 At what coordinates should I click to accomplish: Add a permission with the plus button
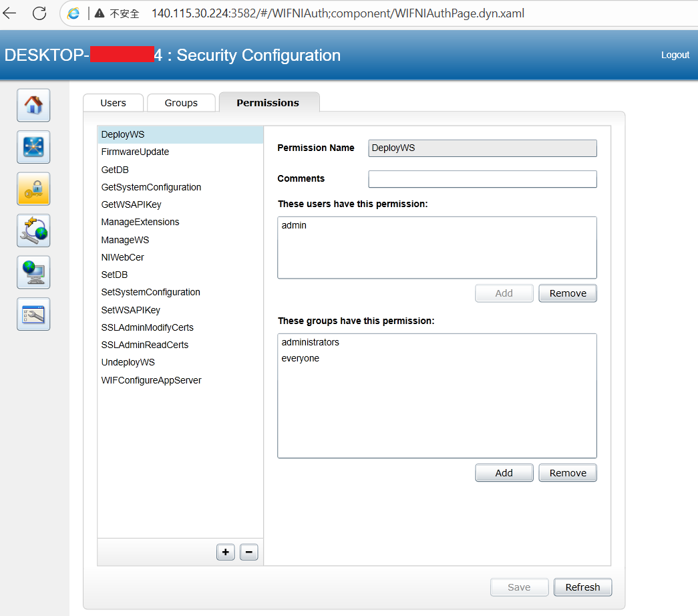[x=226, y=553]
